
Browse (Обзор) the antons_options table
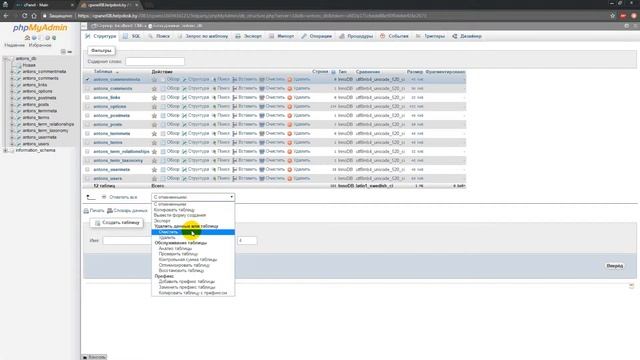(170, 106)
